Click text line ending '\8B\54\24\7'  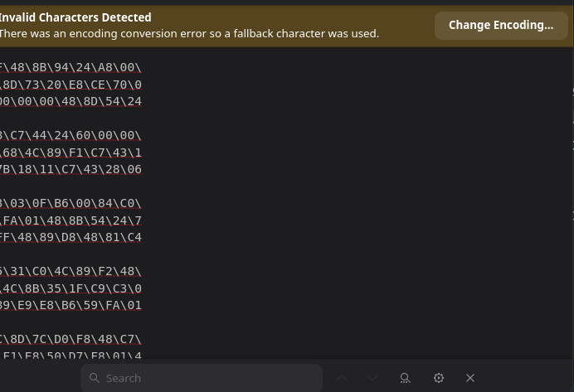[71, 220]
